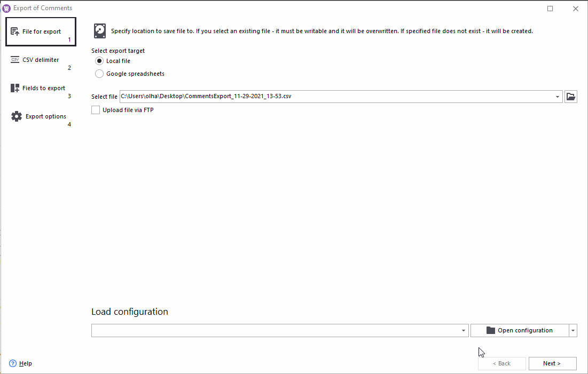Click the Open configuration button
This screenshot has height=374, width=588.
click(x=519, y=331)
